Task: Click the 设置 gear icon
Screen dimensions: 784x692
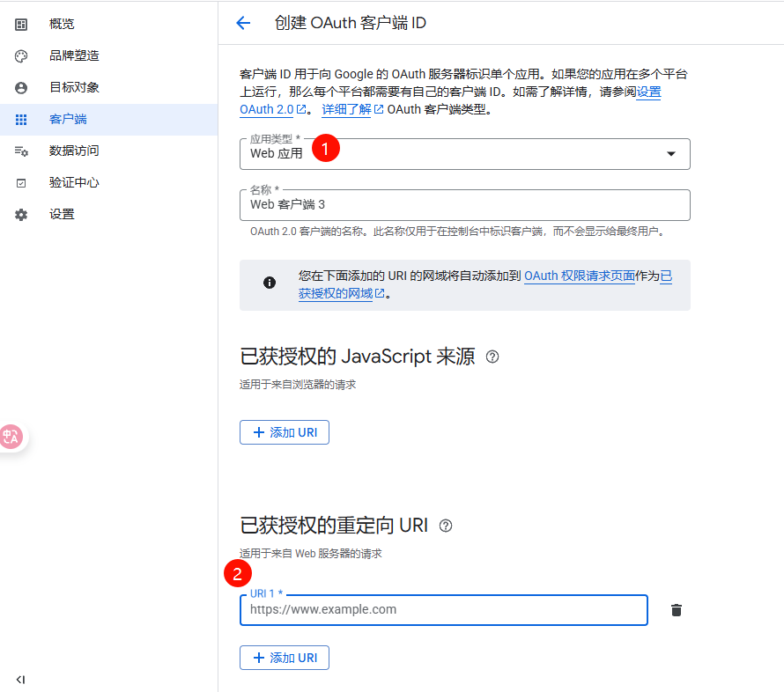Action: click(x=21, y=215)
